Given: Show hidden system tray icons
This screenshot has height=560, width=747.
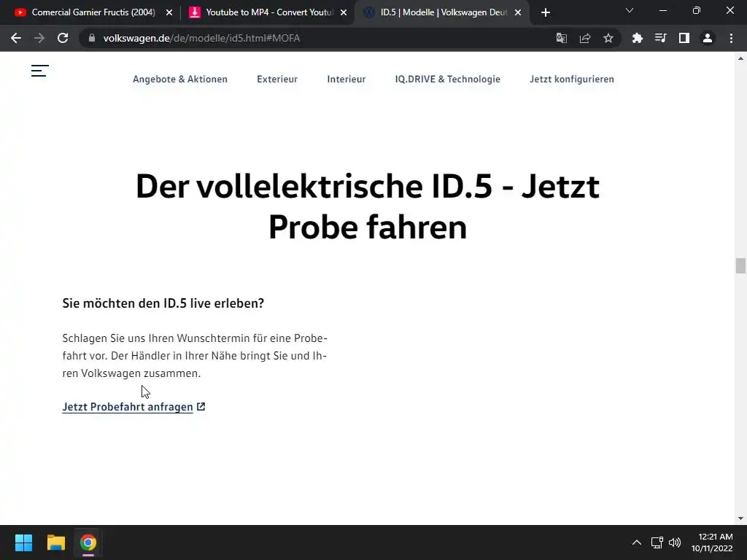Looking at the screenshot, I should pos(636,542).
